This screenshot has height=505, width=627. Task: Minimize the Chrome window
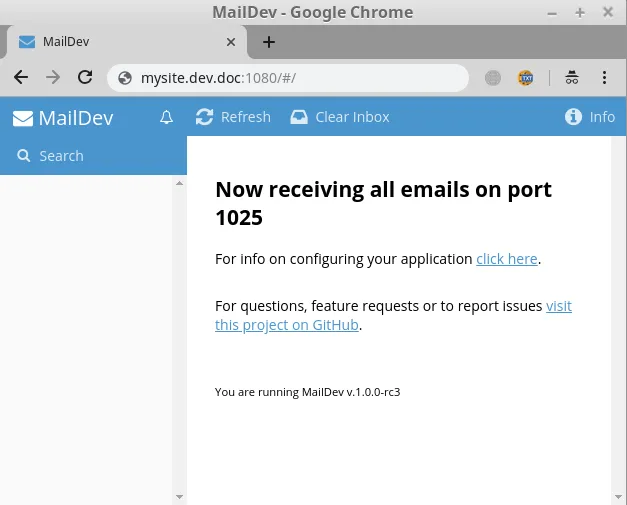552,13
